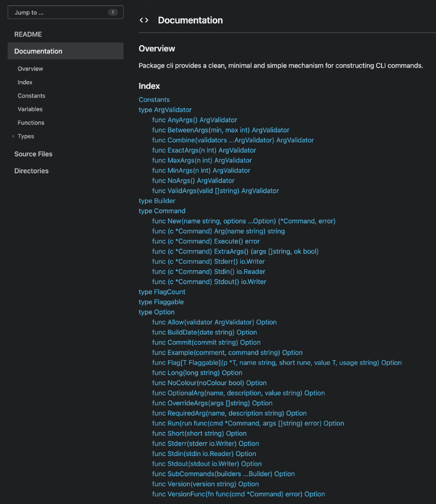Open func VersionFunc index link

pyautogui.click(x=238, y=494)
